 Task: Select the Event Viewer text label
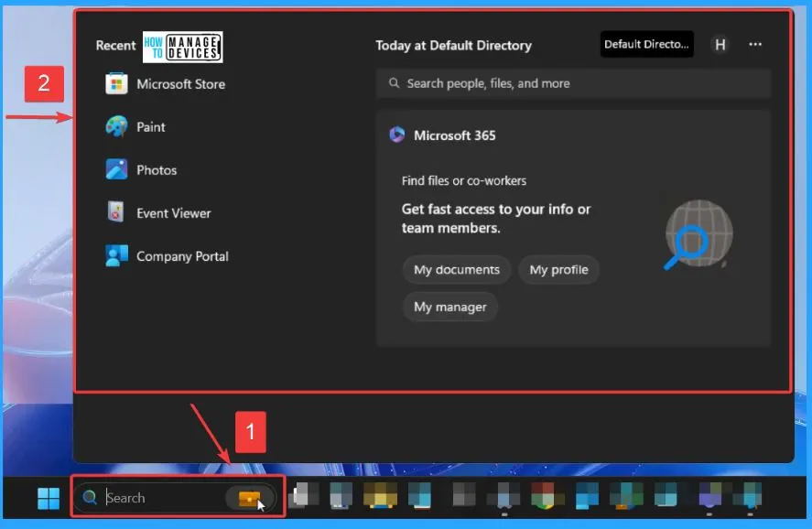coord(174,212)
